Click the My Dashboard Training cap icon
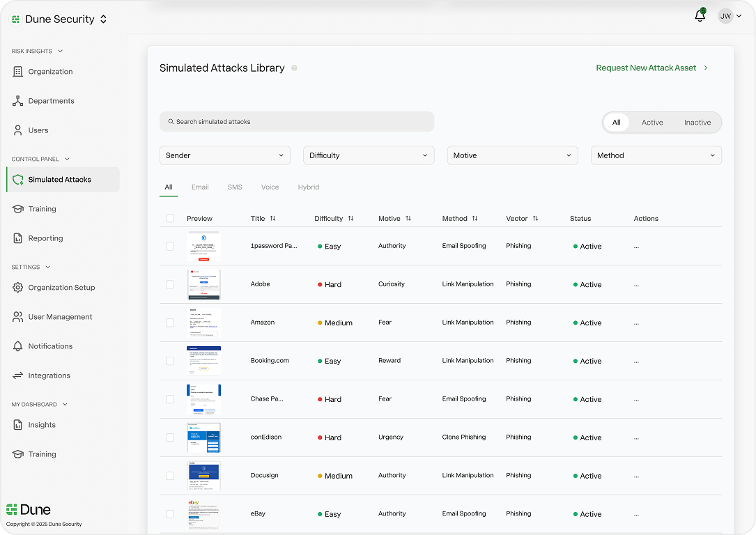This screenshot has height=535, width=756. [18, 454]
